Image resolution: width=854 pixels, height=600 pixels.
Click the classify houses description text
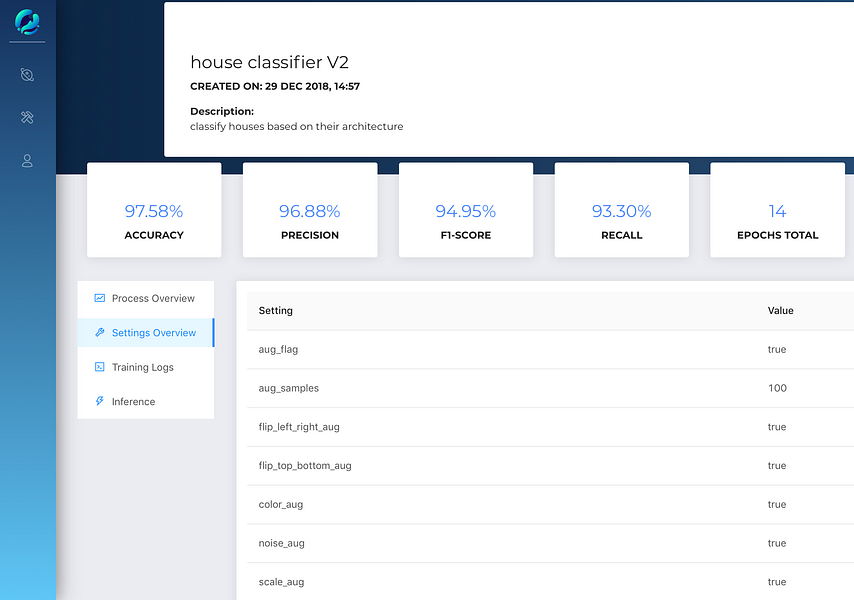pyautogui.click(x=297, y=126)
